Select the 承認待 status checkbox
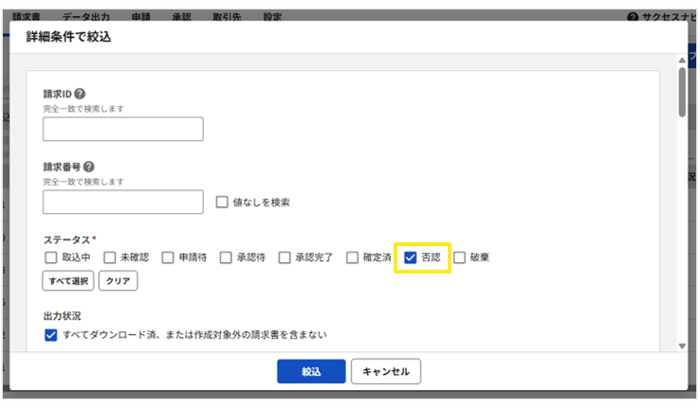The image size is (700, 407). click(226, 257)
